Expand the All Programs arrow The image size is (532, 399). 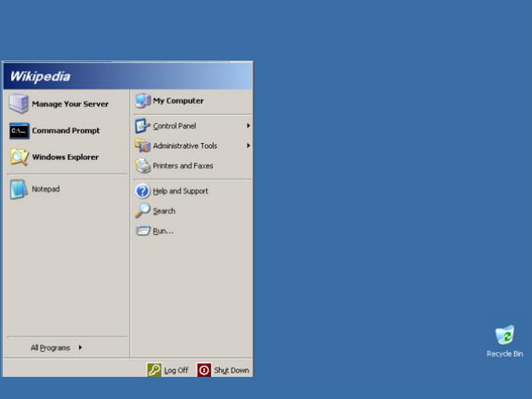(80, 347)
